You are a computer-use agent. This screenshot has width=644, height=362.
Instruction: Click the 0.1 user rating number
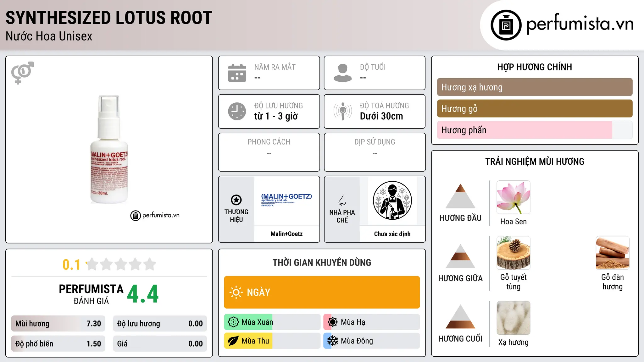tap(71, 265)
